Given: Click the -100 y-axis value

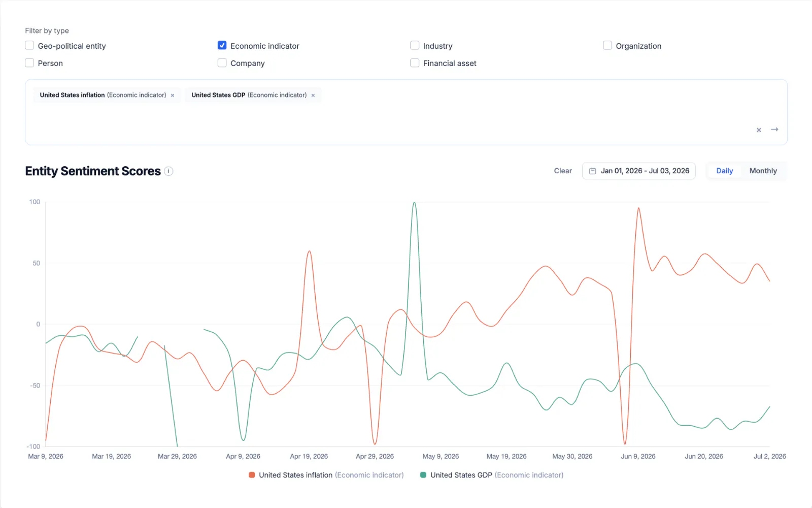Looking at the screenshot, I should coord(33,447).
